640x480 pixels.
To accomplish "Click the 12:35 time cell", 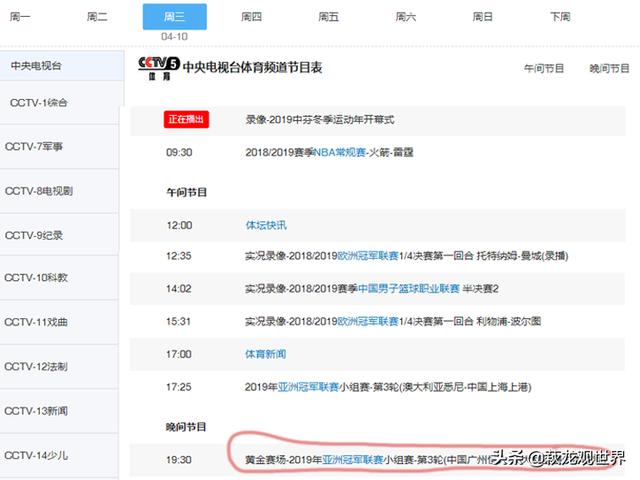I will tap(179, 256).
